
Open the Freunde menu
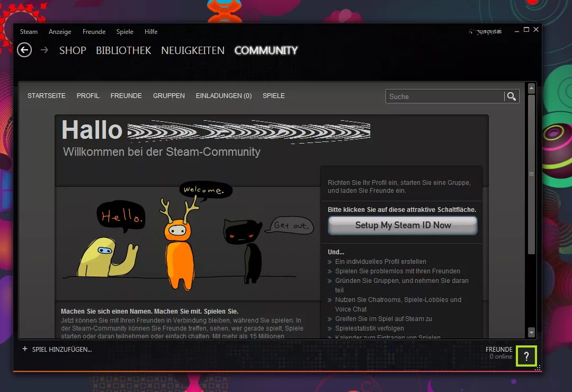[94, 32]
